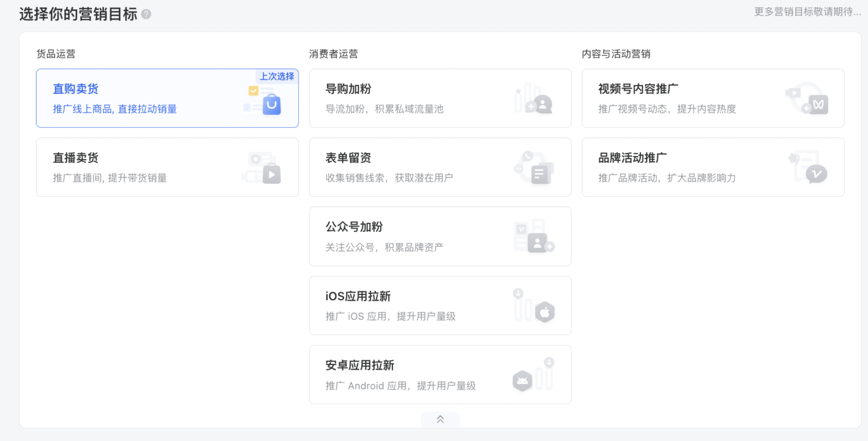The image size is (868, 441).
Task: Collapse the marketing goals panel with the up chevron
Action: point(440,420)
